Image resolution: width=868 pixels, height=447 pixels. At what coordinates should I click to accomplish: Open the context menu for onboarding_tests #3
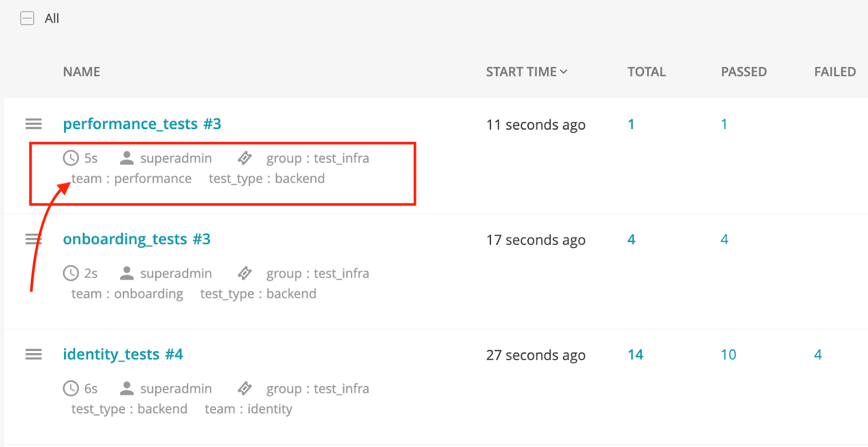pos(33,239)
